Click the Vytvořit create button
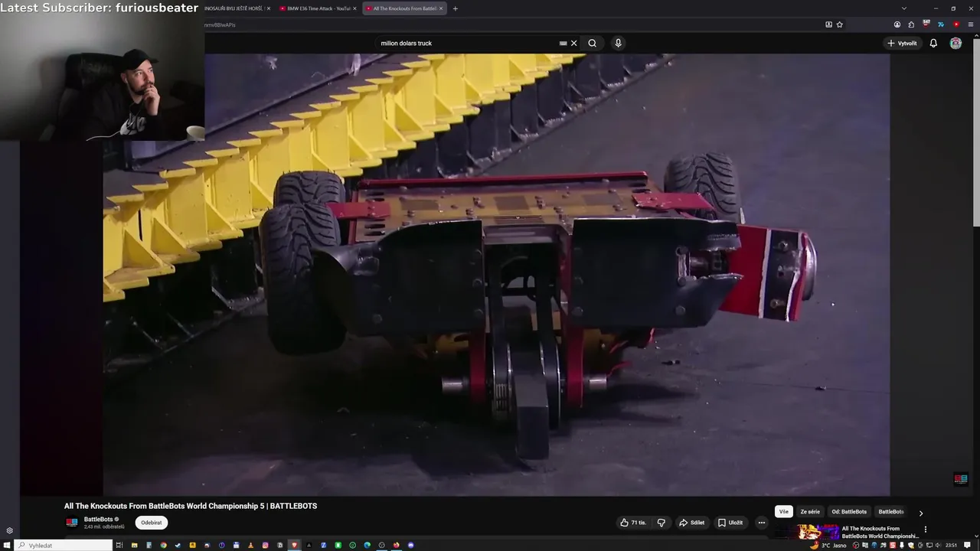 (x=902, y=43)
